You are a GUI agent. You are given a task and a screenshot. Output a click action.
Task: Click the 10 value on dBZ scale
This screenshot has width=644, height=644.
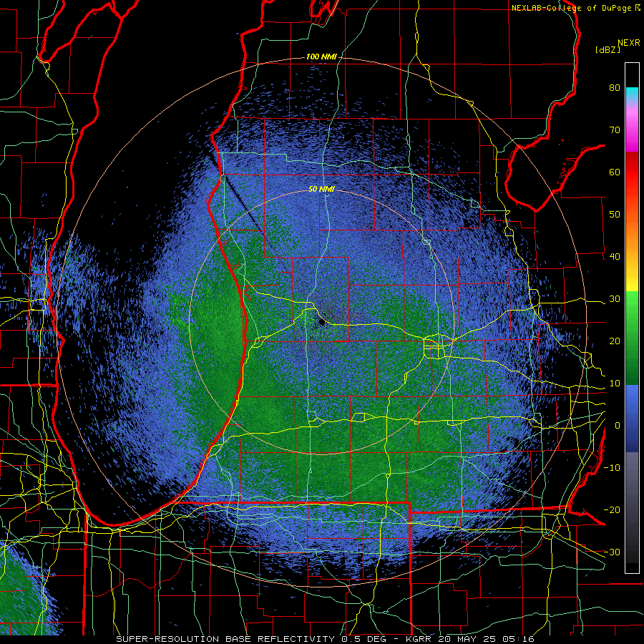615,384
